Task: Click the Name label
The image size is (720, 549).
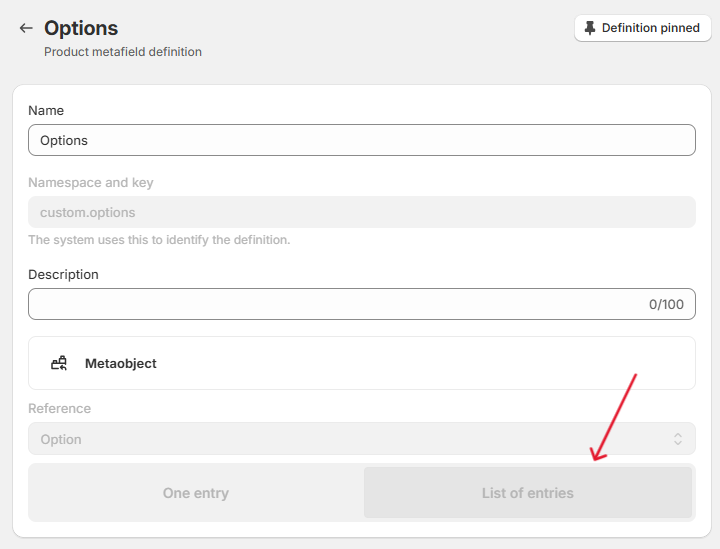Action: pos(46,111)
